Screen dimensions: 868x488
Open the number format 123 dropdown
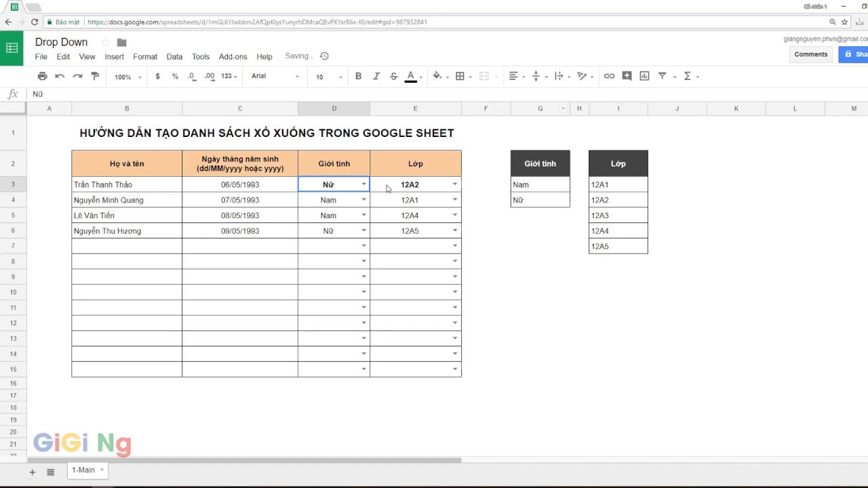click(229, 77)
